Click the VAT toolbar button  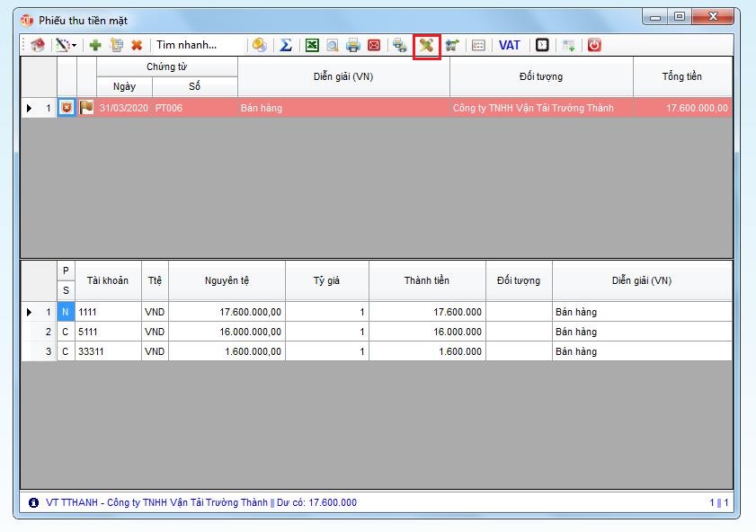(510, 45)
